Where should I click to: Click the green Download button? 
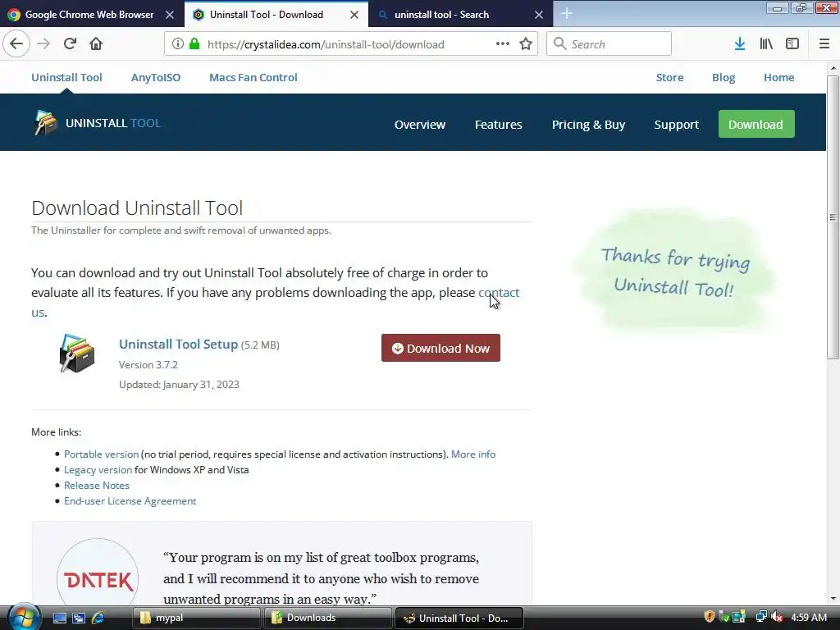(x=756, y=124)
